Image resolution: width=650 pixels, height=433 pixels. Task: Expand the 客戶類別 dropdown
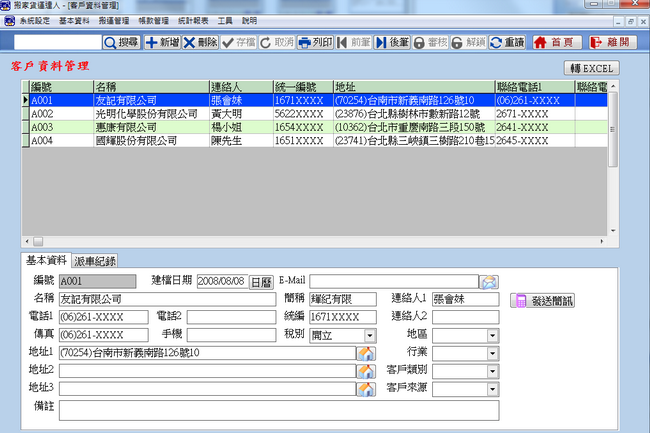(x=492, y=371)
